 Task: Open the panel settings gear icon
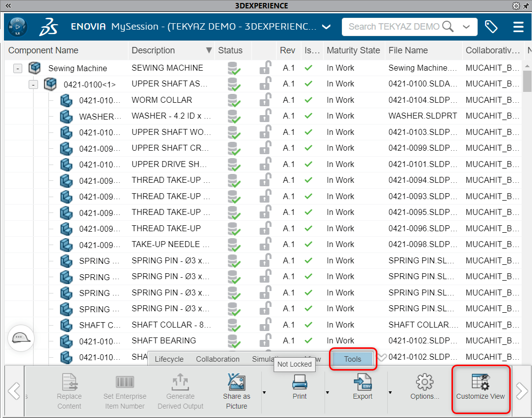point(516,6)
